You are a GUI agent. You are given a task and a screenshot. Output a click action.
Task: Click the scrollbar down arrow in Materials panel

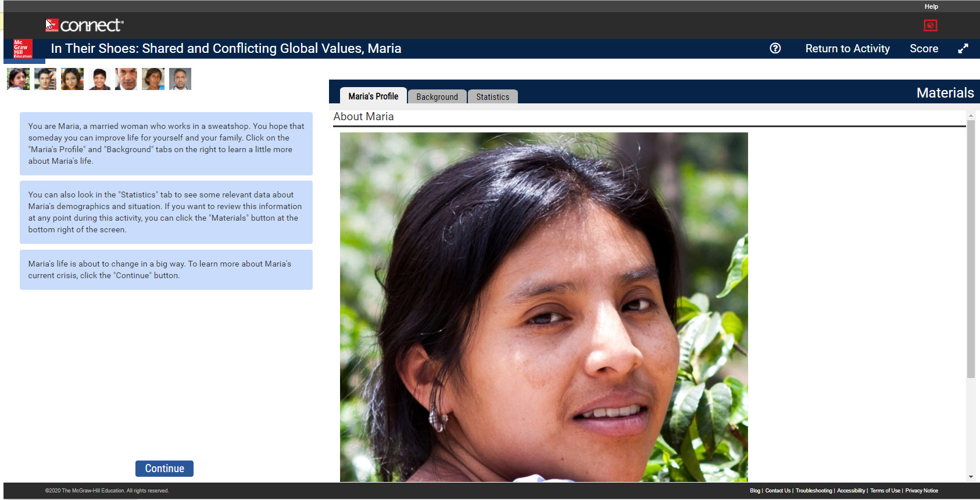tap(971, 477)
